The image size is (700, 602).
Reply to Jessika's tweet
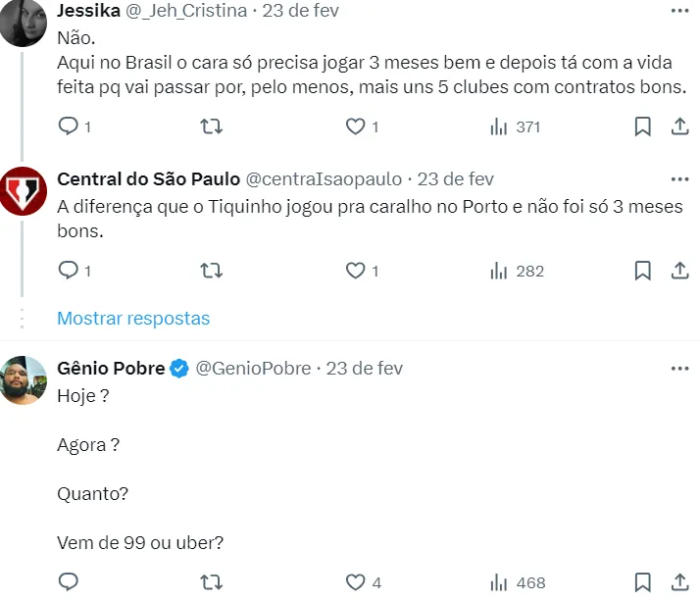(68, 126)
